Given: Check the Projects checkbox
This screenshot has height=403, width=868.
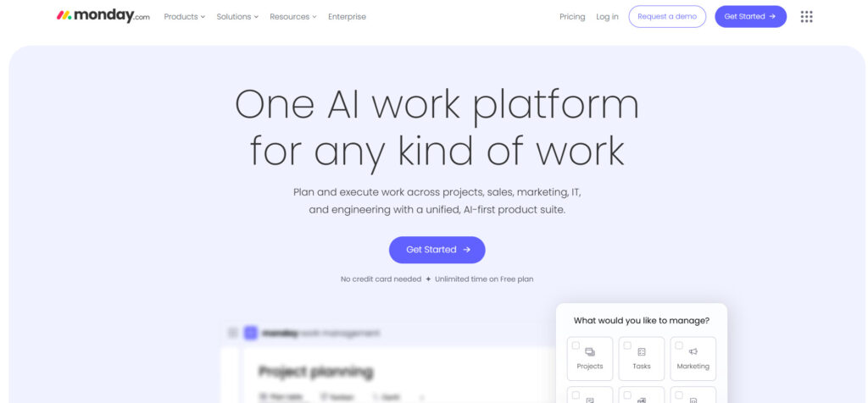Looking at the screenshot, I should 576,345.
